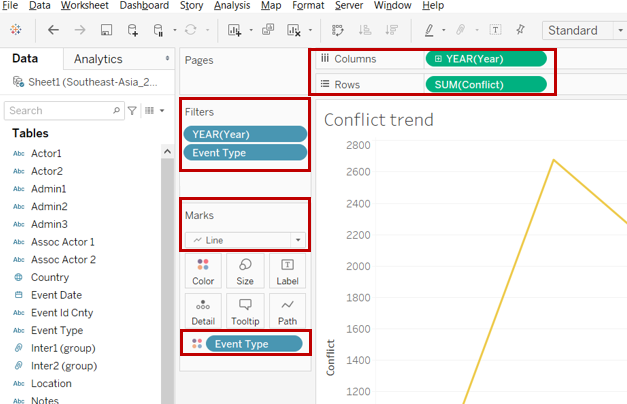Screen dimensions: 627x404
Task: Open the Analysis menu
Action: 232,6
